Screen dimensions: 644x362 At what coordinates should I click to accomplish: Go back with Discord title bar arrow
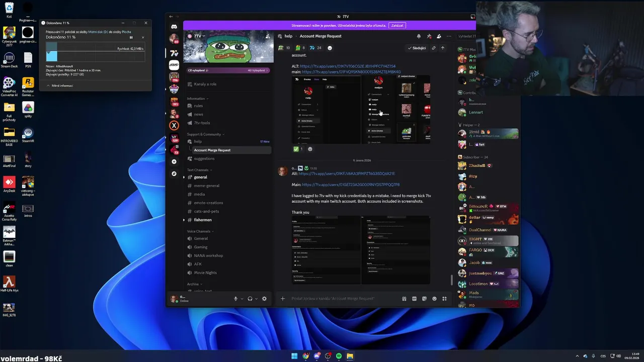[171, 17]
